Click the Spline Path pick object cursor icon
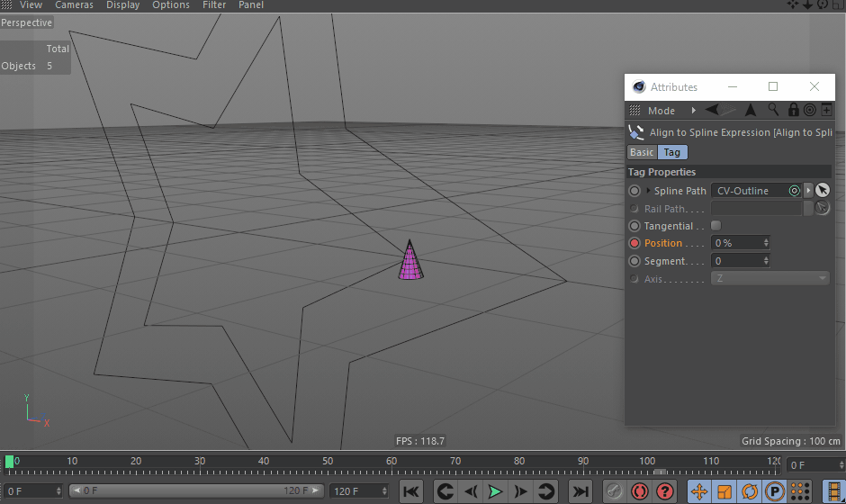 tap(823, 190)
